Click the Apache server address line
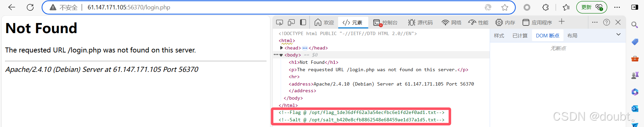 click(102, 70)
